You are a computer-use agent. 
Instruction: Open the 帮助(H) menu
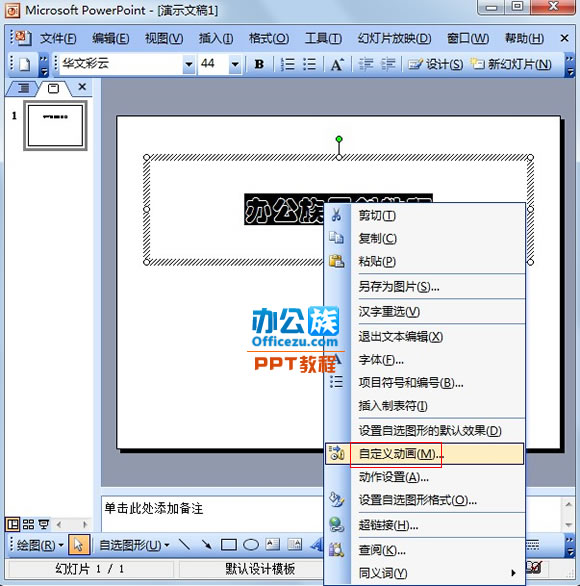coord(524,38)
